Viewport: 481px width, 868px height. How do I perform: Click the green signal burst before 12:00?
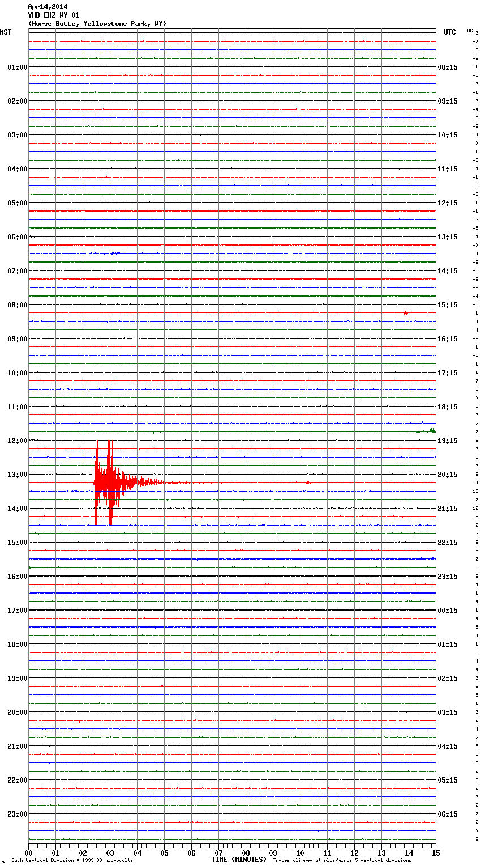click(x=426, y=431)
